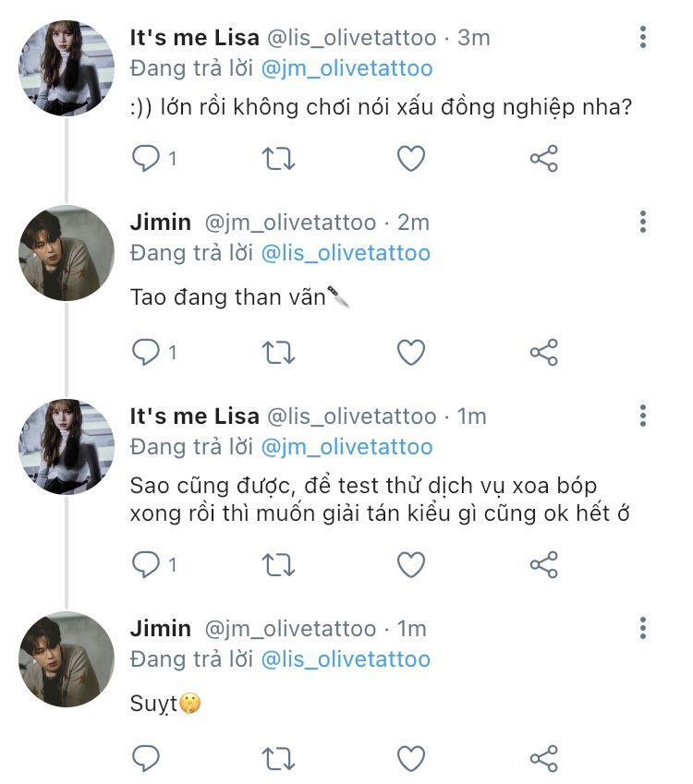Like Jimin's "Tao đang than vãn" tweet
This screenshot has height=784, width=693.
pos(411,352)
